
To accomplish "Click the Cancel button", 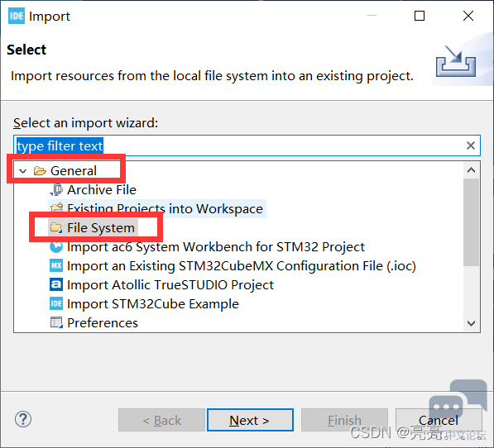I will 439,420.
